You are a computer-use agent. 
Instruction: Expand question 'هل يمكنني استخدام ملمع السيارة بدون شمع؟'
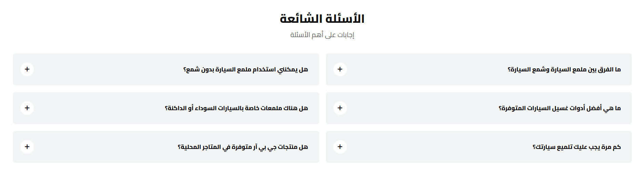246,70
